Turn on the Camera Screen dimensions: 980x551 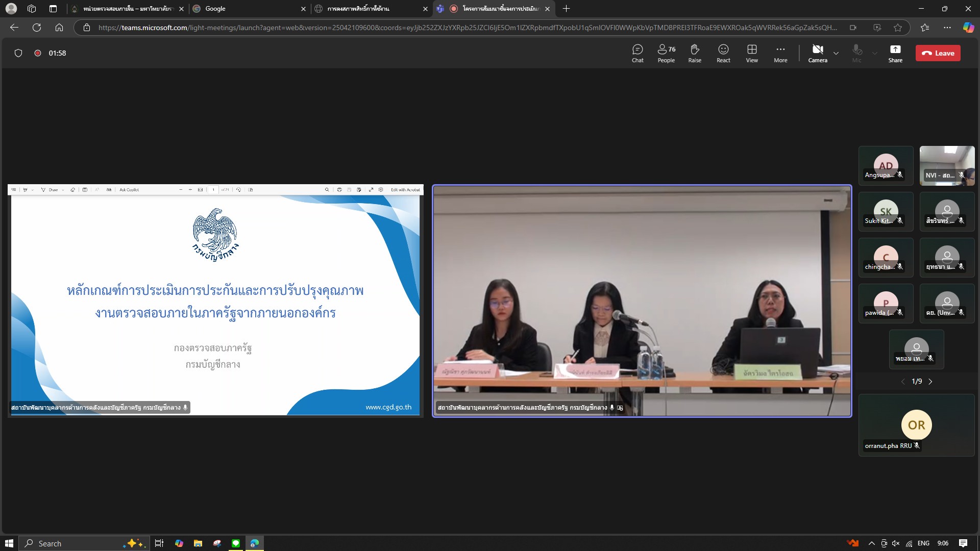[x=818, y=53]
